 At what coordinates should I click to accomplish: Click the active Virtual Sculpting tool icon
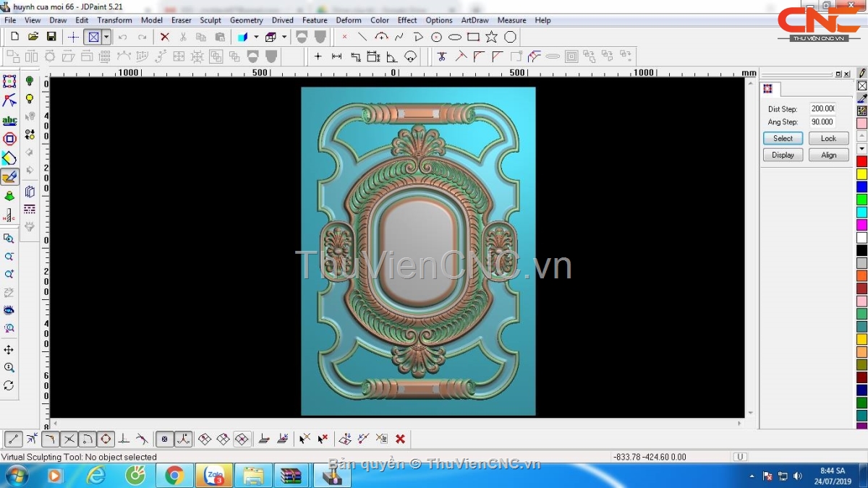pos(9,176)
